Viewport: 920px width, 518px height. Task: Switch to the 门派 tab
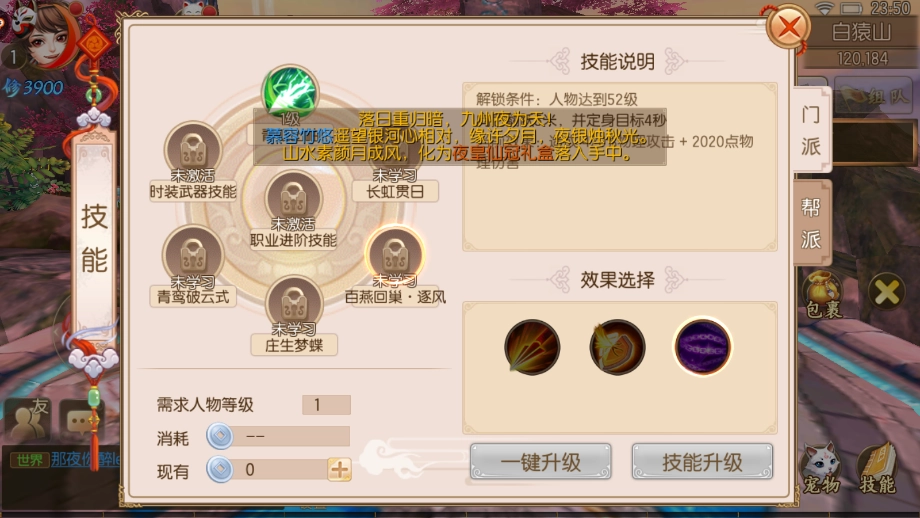pos(811,130)
